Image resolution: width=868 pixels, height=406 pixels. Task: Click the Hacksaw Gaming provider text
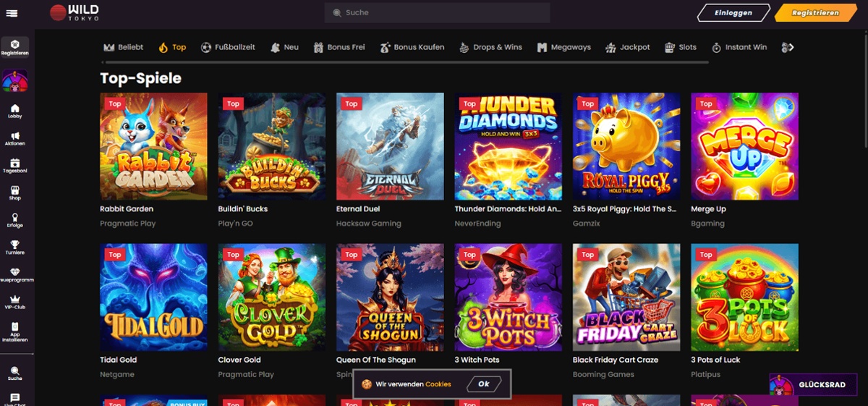[x=368, y=224]
